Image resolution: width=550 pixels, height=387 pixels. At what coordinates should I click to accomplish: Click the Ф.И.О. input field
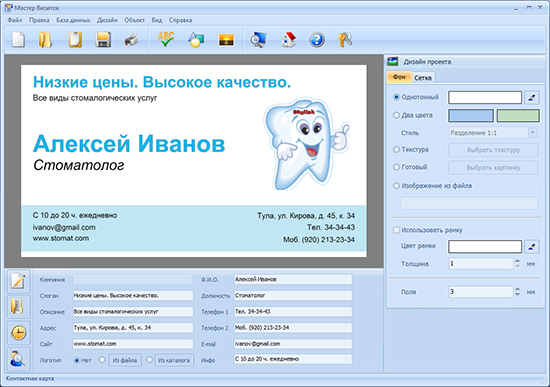293,279
